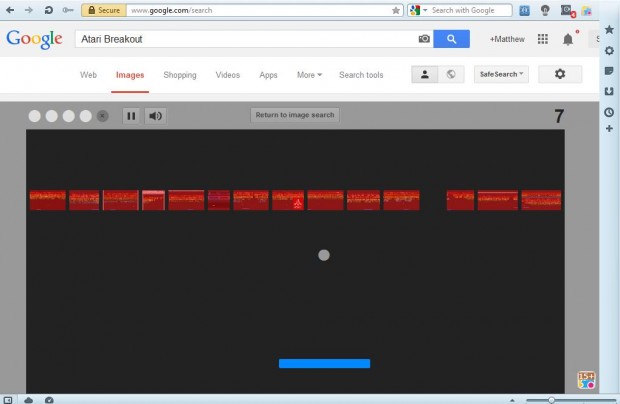Image resolution: width=620 pixels, height=404 pixels.
Task: Click the Atari Breakout search field
Action: pos(245,39)
